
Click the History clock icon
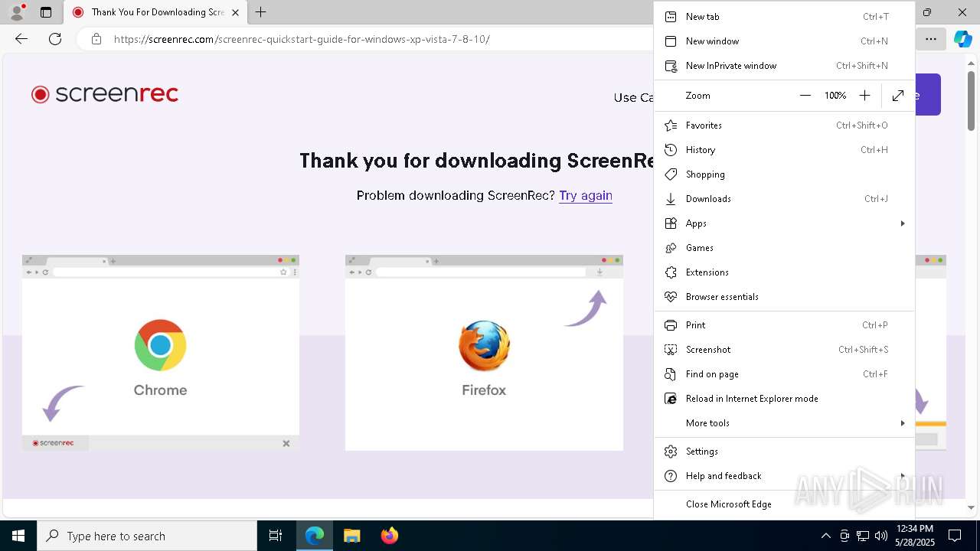(671, 150)
